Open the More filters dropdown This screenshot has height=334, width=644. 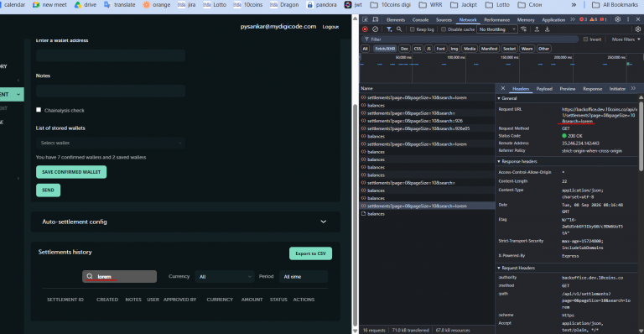coord(626,39)
